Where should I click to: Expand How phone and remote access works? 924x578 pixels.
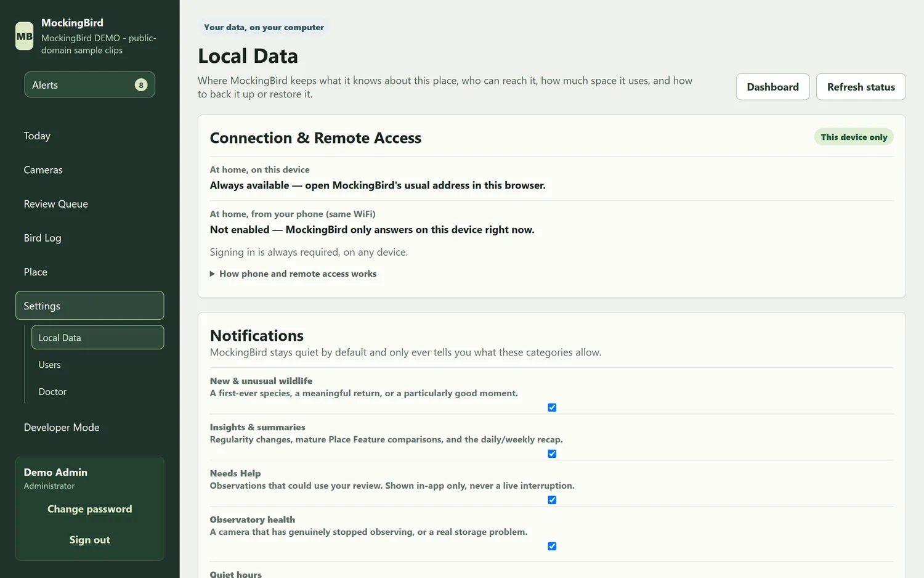pos(293,274)
